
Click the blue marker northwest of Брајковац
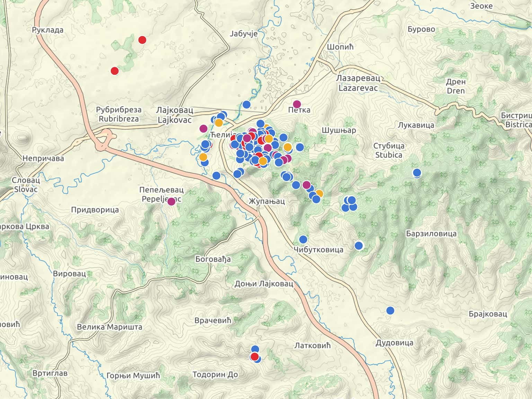point(390,310)
